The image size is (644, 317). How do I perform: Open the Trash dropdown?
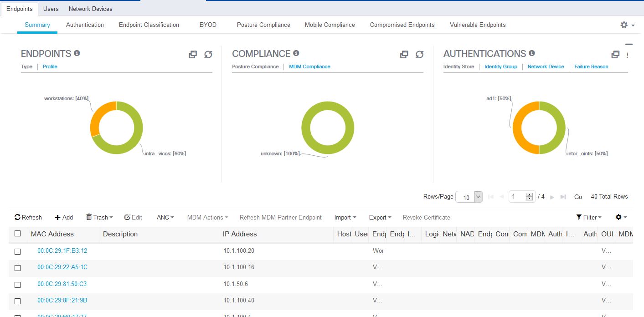[x=99, y=217]
